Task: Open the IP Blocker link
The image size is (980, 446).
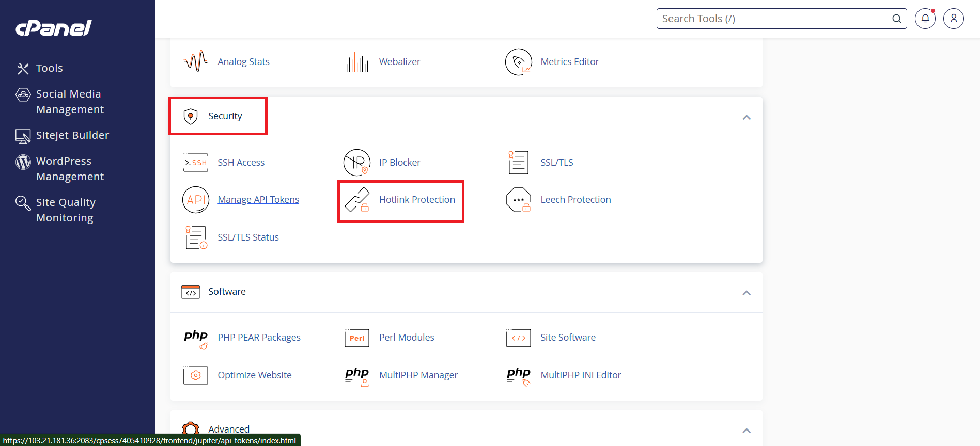Action: (x=400, y=163)
